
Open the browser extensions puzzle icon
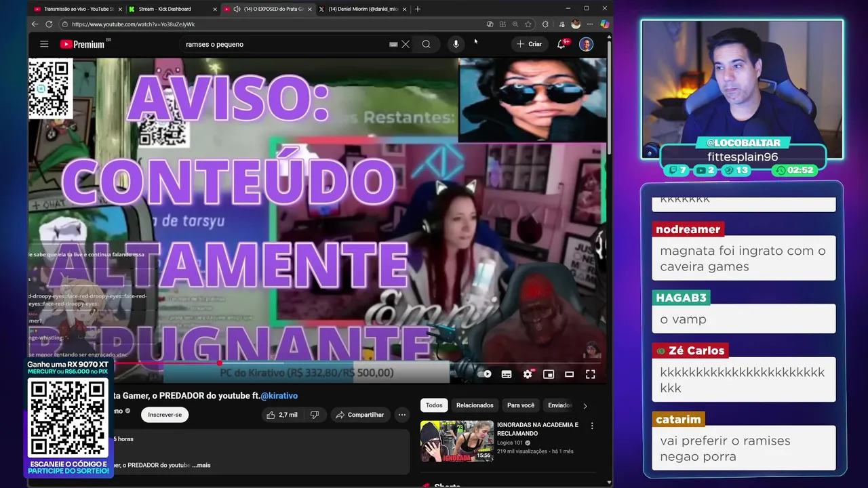click(x=545, y=24)
